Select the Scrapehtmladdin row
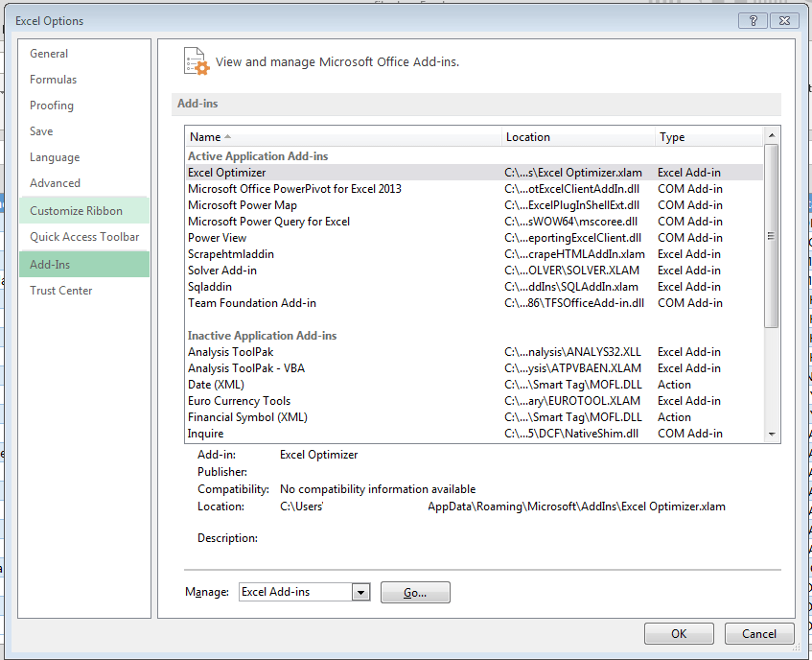Screen dimensions: 812x660 coord(474,254)
